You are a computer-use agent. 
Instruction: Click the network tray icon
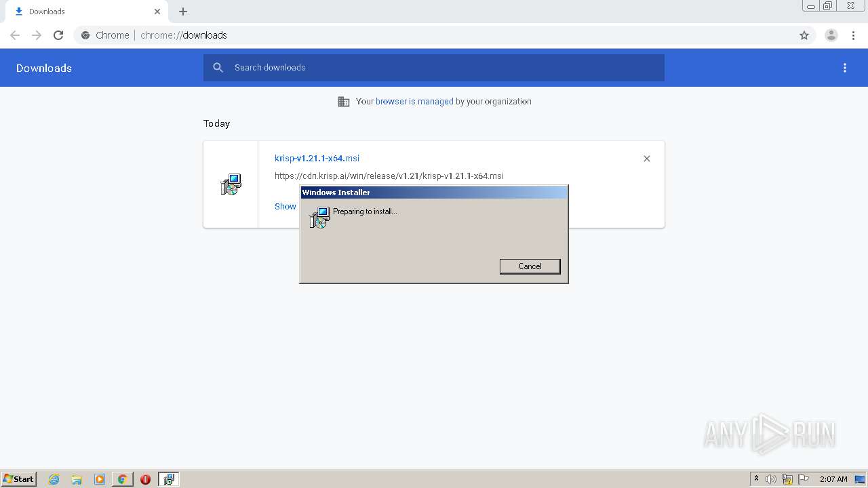[787, 479]
